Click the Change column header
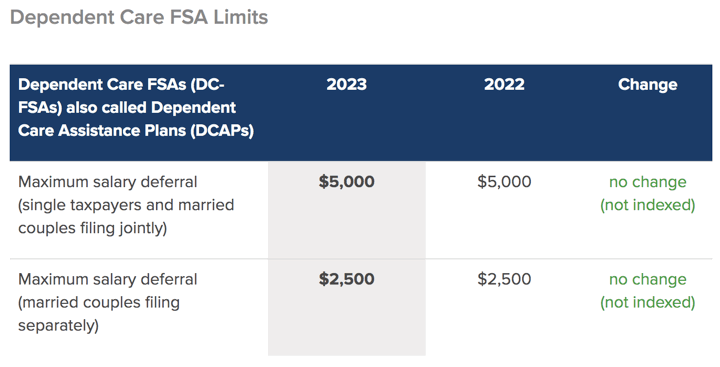This screenshot has width=720, height=367. pyautogui.click(x=647, y=85)
